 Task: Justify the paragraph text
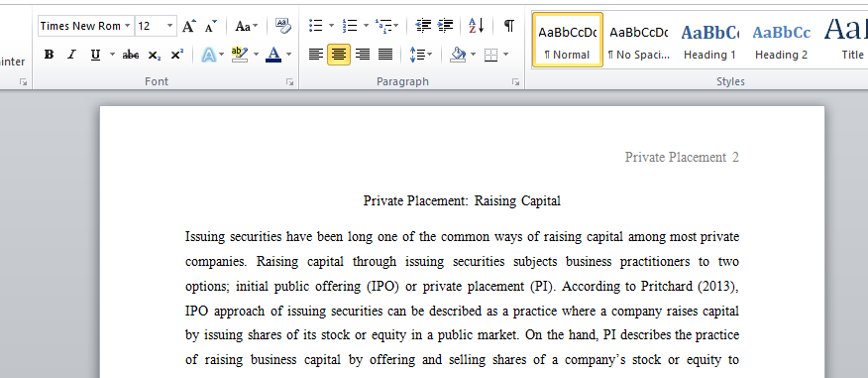[x=385, y=55]
